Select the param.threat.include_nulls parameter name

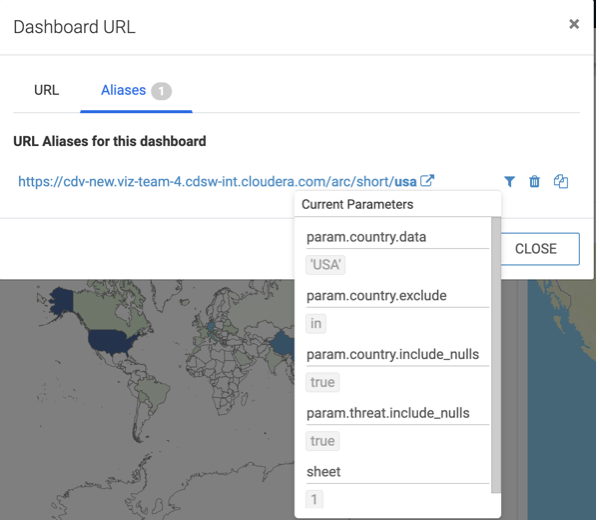click(387, 413)
